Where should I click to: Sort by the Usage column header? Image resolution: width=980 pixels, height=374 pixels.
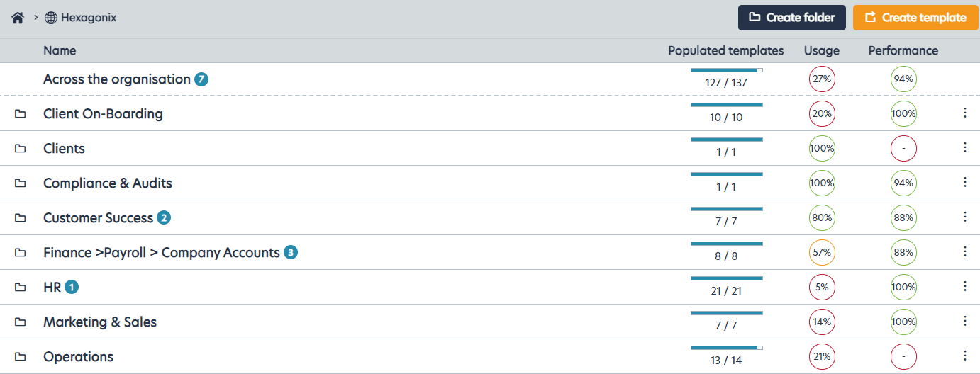pos(822,50)
